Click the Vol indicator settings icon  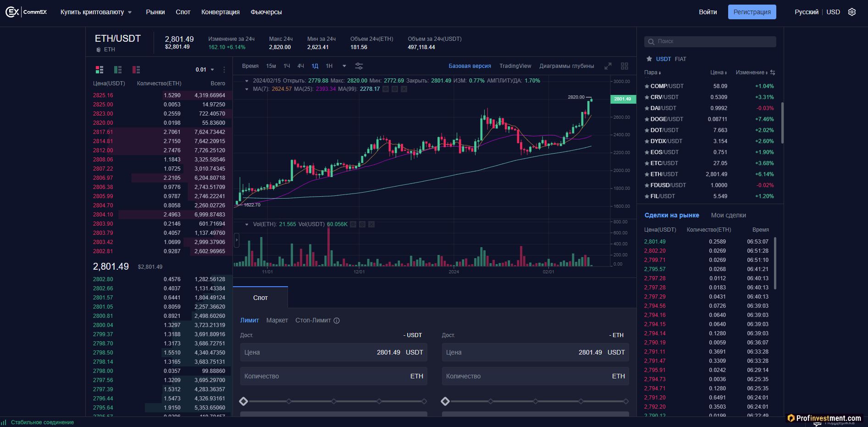click(362, 224)
